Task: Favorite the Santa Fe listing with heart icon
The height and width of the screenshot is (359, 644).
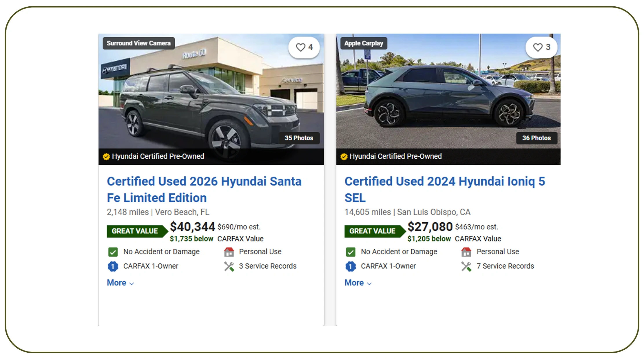Action: [x=304, y=47]
